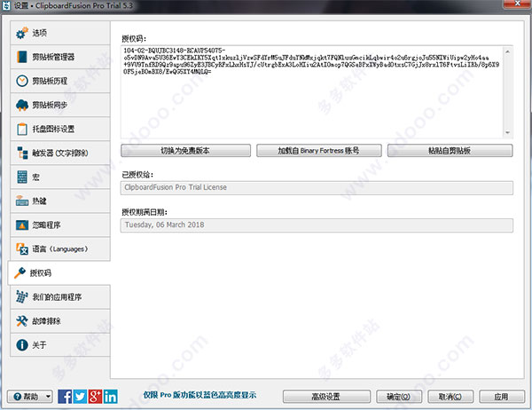Screen dimensions: 532x410
Task: Click the info icon beside 关于
Action: tap(22, 345)
